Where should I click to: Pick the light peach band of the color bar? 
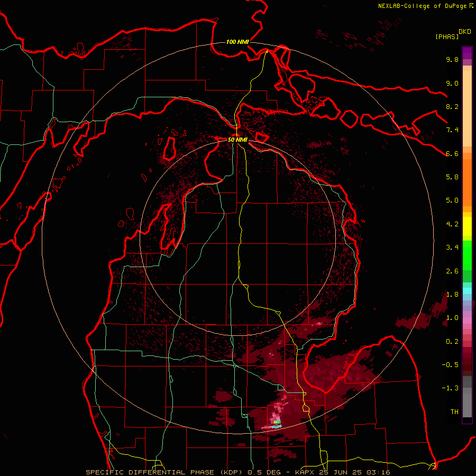click(x=467, y=108)
